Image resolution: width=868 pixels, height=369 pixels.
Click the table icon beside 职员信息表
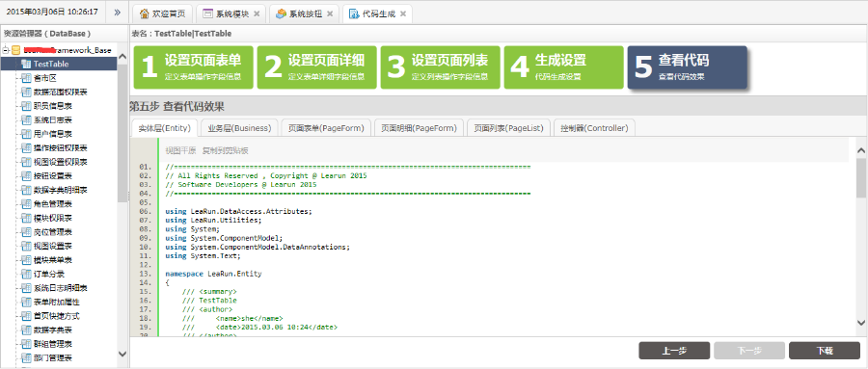25,106
